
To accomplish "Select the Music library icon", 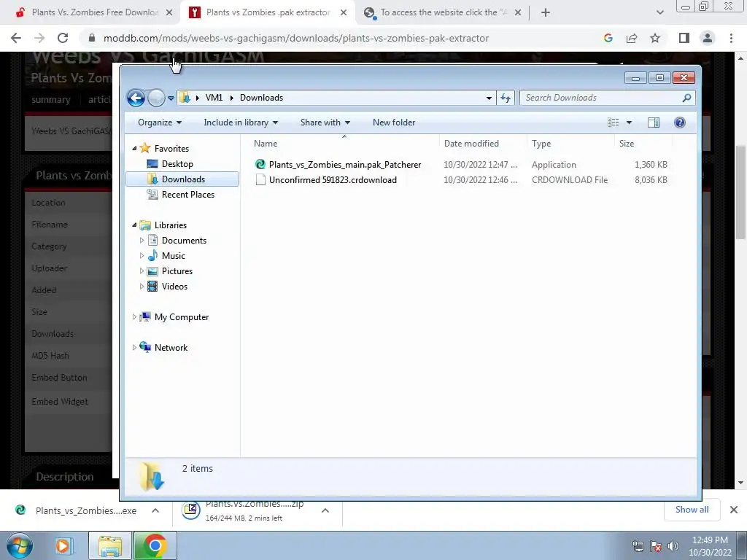I will point(152,256).
